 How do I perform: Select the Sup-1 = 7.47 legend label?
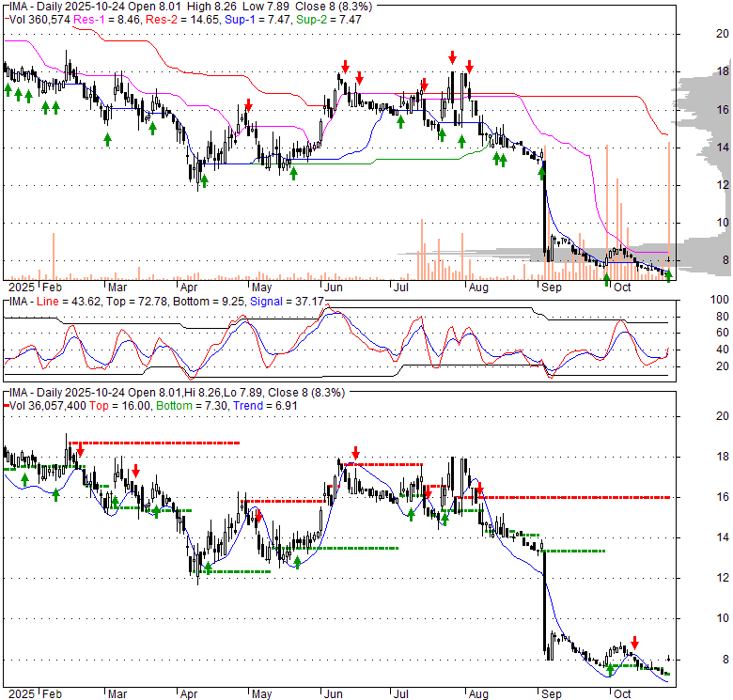coord(234,18)
